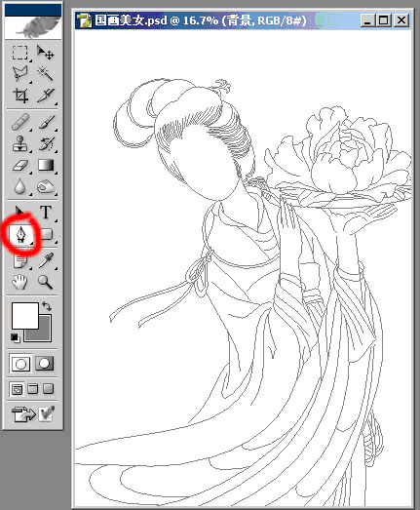Activate the Horizontal Type tool

pos(45,213)
